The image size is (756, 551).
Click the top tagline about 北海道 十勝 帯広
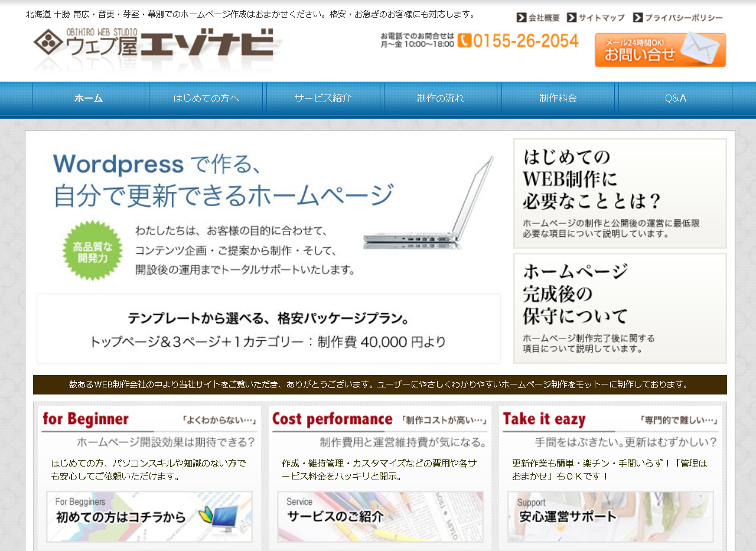pos(250,14)
